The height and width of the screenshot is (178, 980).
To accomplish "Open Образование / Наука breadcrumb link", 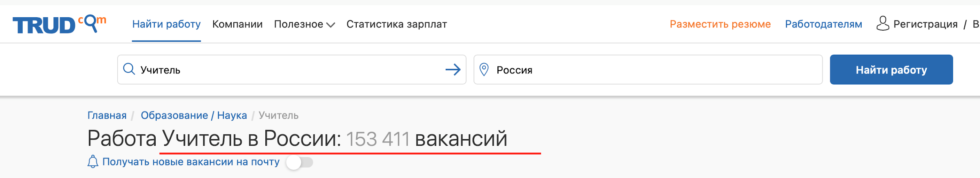I will [194, 116].
